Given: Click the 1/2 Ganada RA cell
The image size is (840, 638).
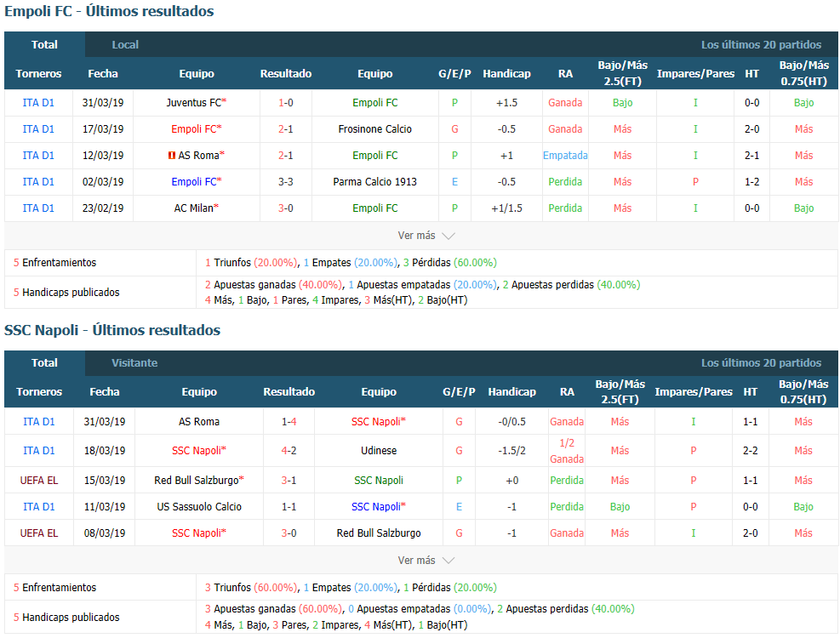Looking at the screenshot, I should pyautogui.click(x=567, y=451).
